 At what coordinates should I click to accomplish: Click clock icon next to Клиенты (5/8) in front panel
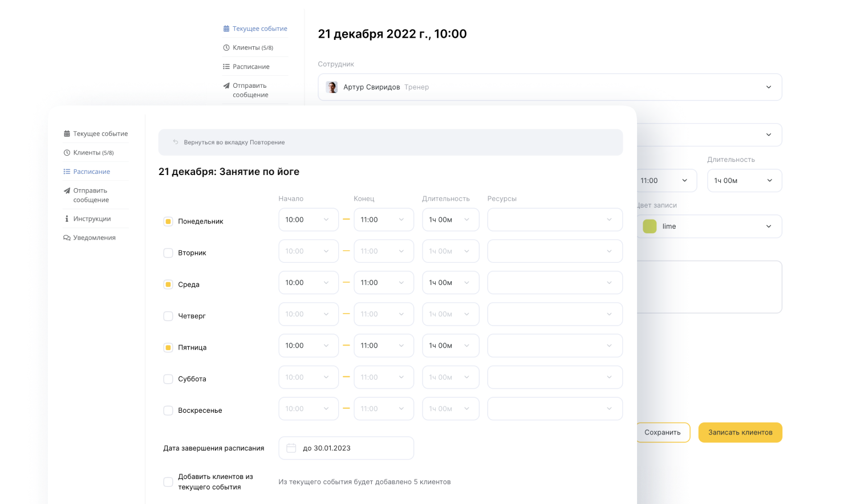67,153
